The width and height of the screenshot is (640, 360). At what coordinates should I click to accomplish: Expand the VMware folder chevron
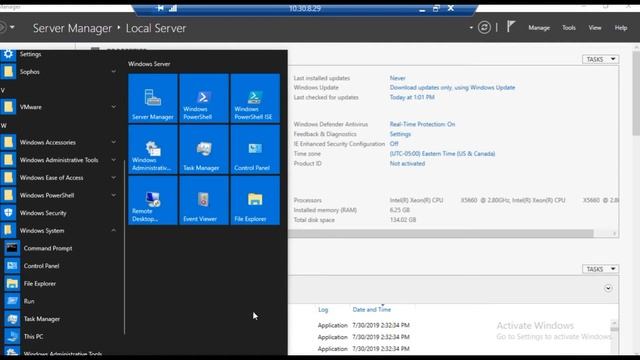(113, 107)
